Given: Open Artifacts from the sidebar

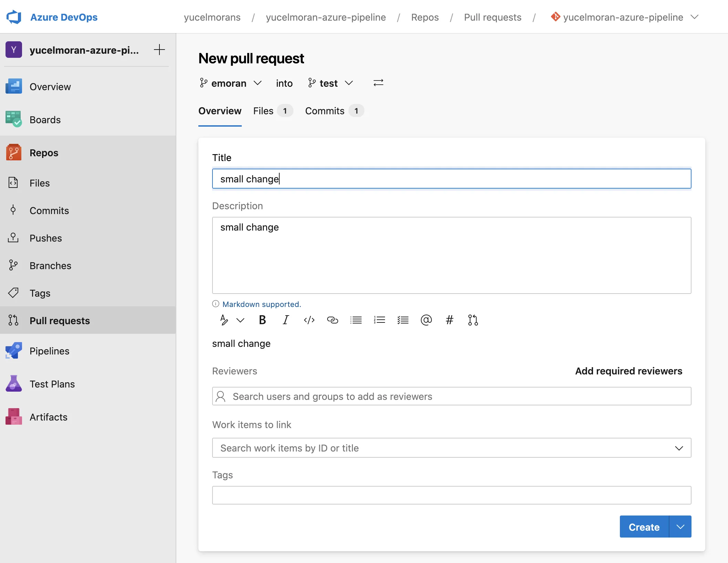Looking at the screenshot, I should point(49,417).
